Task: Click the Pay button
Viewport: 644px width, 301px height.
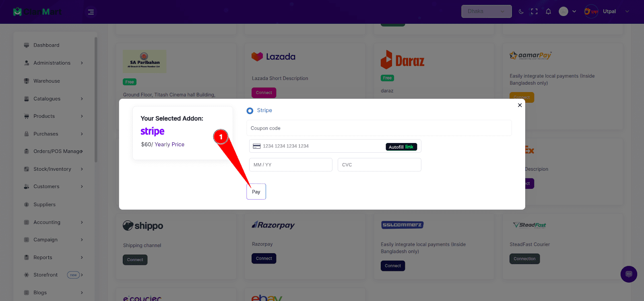Action: coord(256,192)
